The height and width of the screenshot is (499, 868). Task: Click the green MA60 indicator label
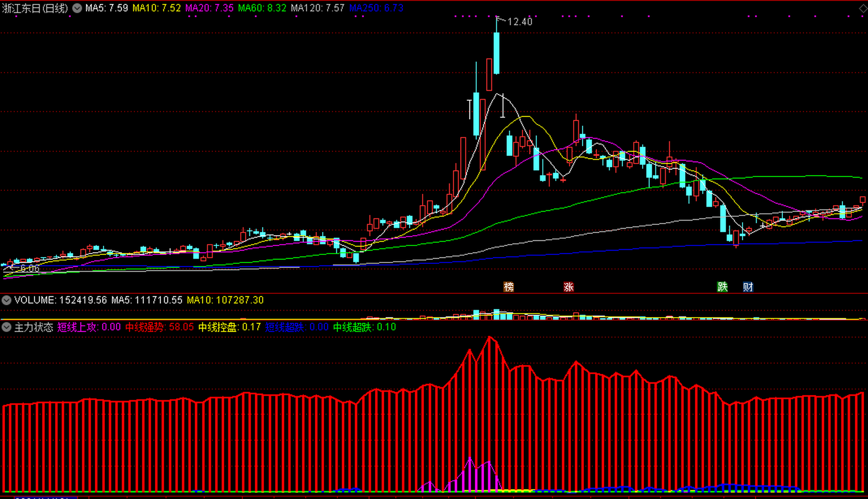(262, 8)
